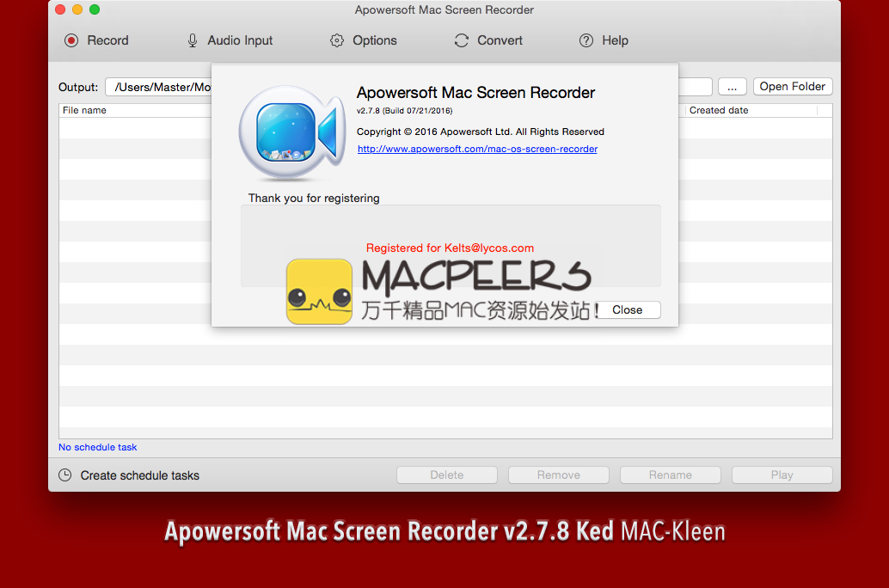Click the red Record circle icon
This screenshot has width=889, height=588.
71,40
